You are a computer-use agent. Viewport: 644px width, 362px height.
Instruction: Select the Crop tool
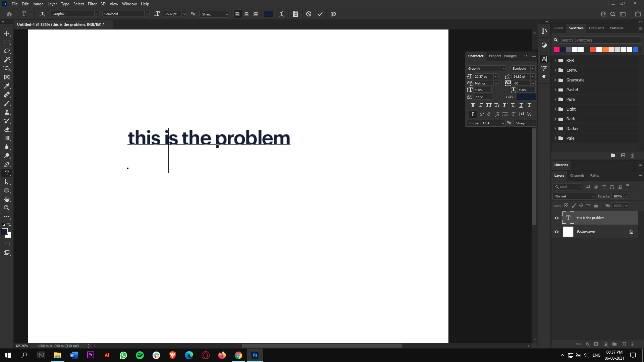[x=7, y=68]
